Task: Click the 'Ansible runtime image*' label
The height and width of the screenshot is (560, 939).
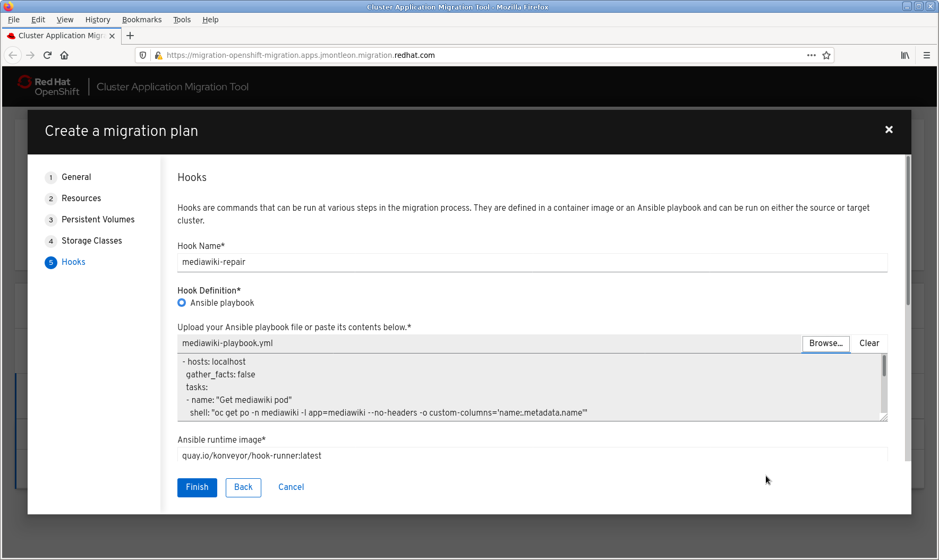Action: tap(221, 440)
